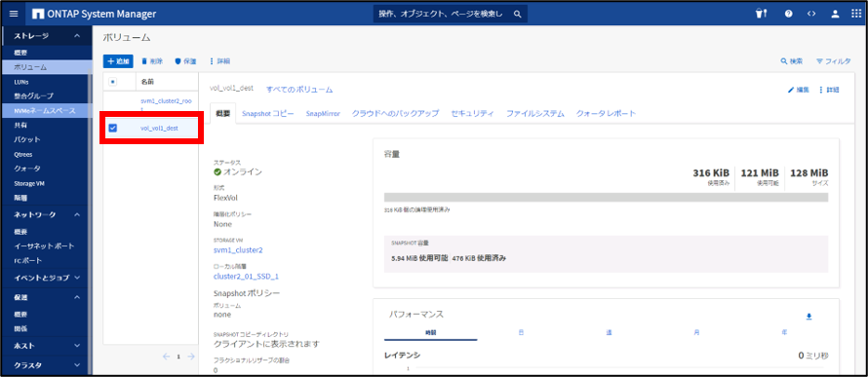
Task: Open 整合グループ in sidebar
Action: coord(34,95)
